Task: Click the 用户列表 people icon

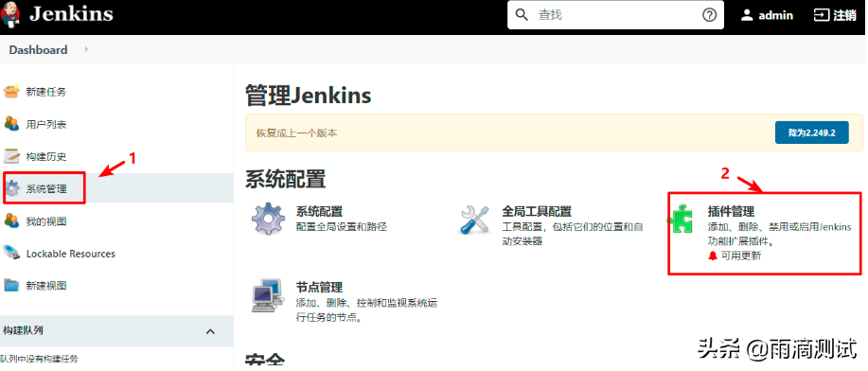Action: (11, 123)
